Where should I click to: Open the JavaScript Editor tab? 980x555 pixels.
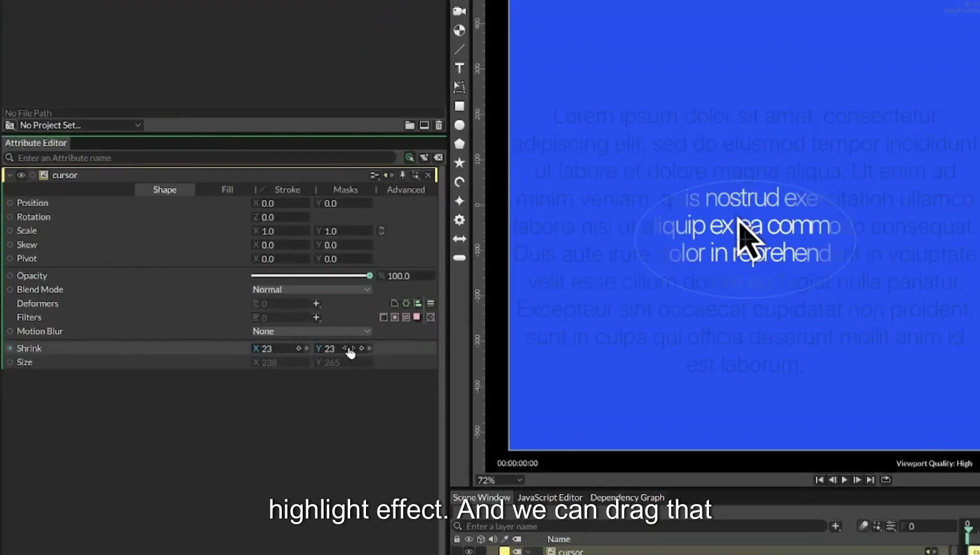click(x=550, y=497)
